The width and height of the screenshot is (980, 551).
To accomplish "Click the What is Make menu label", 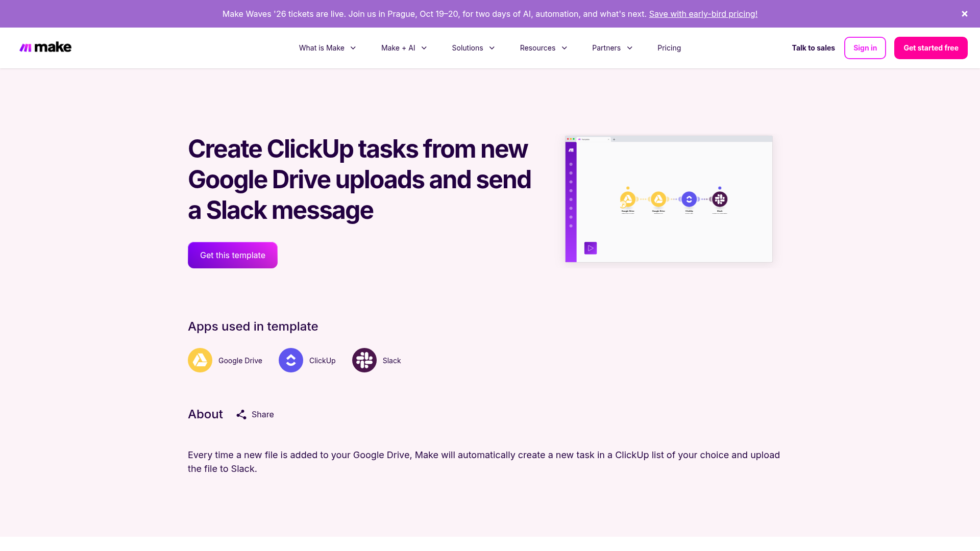I will click(322, 48).
